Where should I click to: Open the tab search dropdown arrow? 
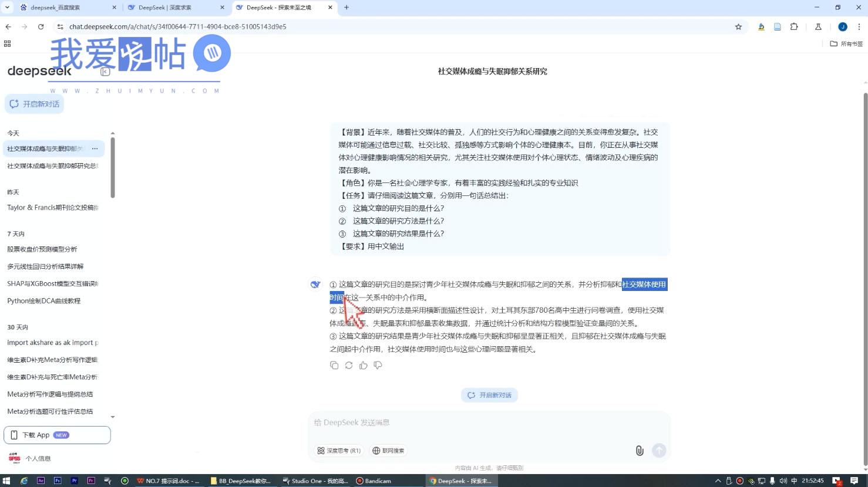(x=7, y=8)
